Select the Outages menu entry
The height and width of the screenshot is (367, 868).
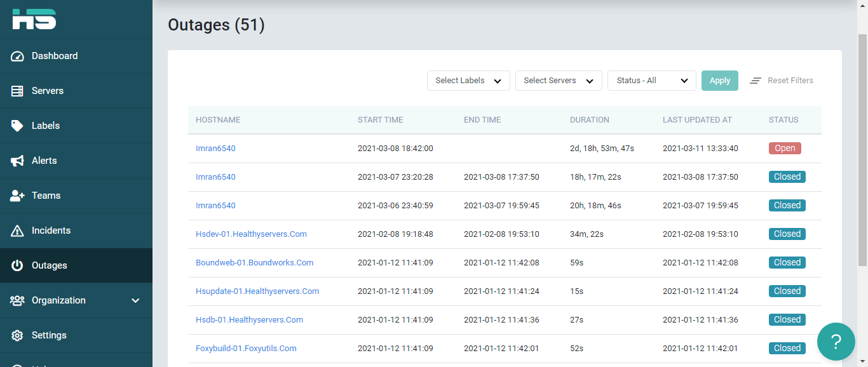[76, 265]
